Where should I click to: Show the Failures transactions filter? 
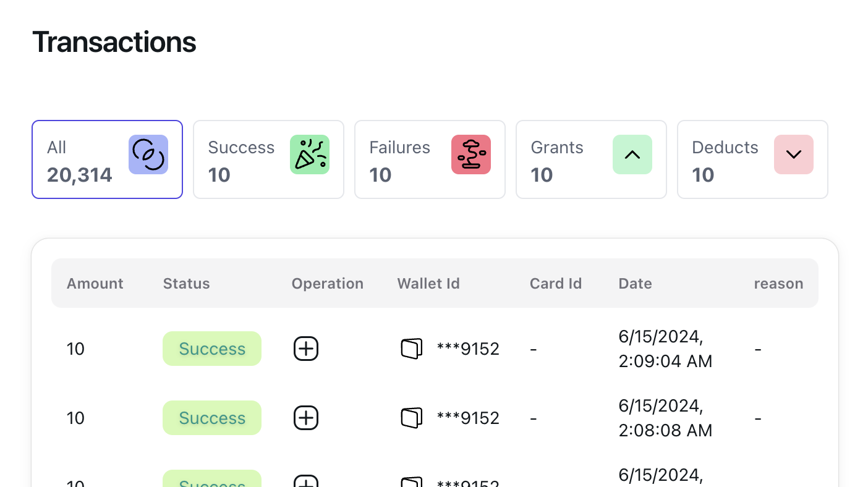click(x=430, y=159)
